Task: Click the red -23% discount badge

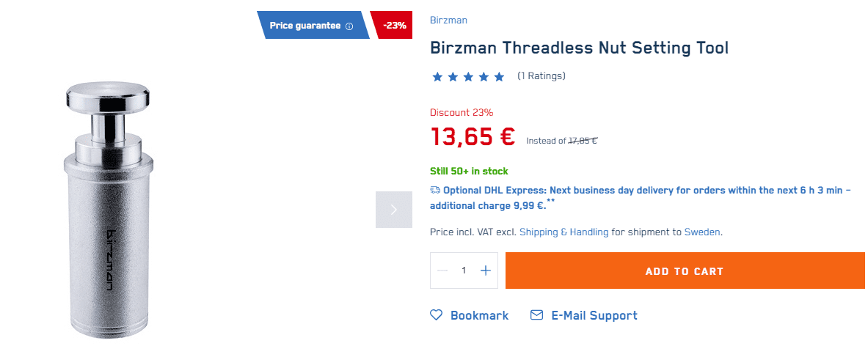Action: pos(393,26)
